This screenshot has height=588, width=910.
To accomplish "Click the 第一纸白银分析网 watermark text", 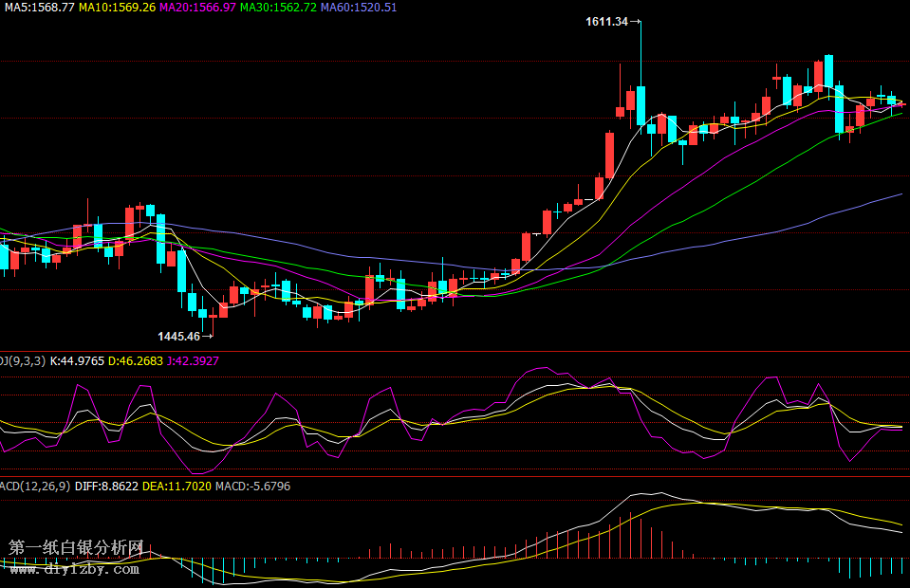I will pyautogui.click(x=76, y=548).
